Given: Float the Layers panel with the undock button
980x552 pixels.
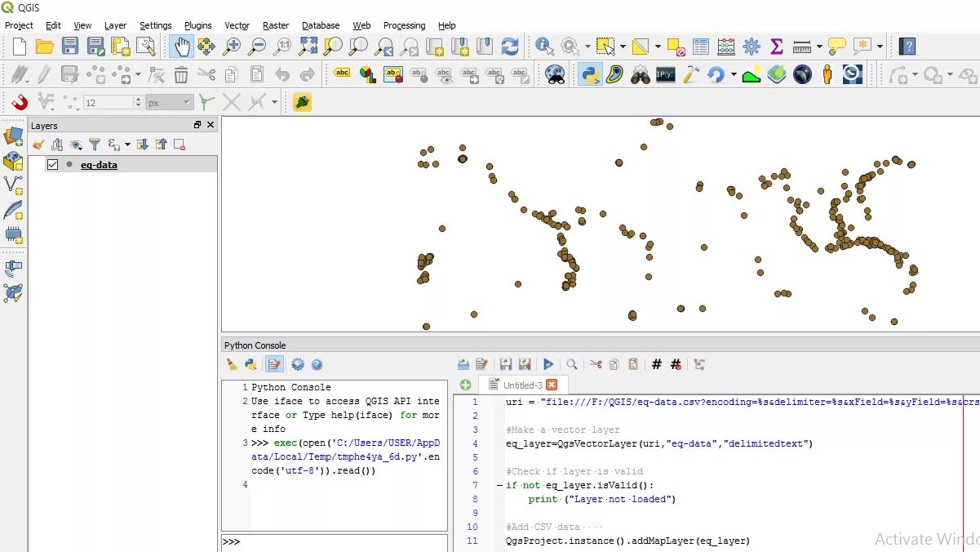Looking at the screenshot, I should pyautogui.click(x=197, y=125).
